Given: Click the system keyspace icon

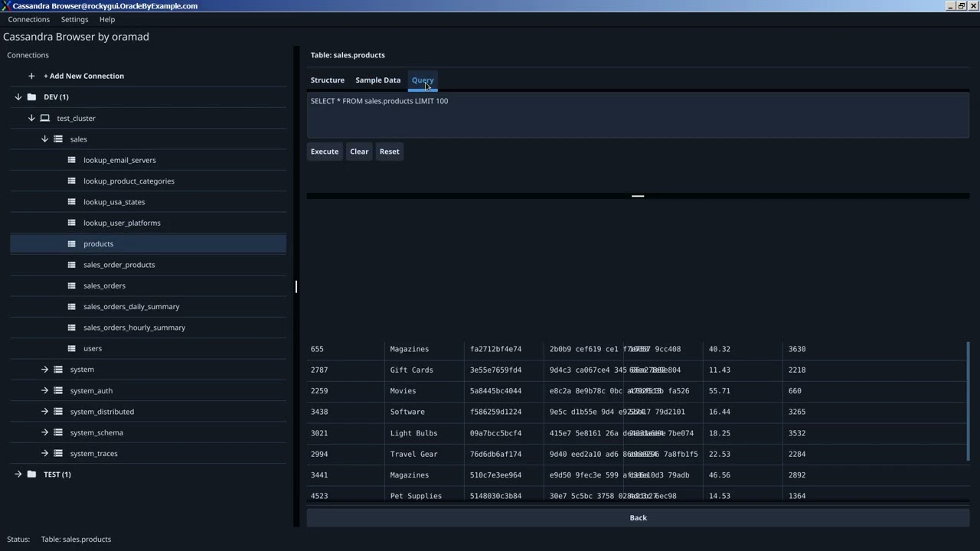Looking at the screenshot, I should tap(58, 370).
